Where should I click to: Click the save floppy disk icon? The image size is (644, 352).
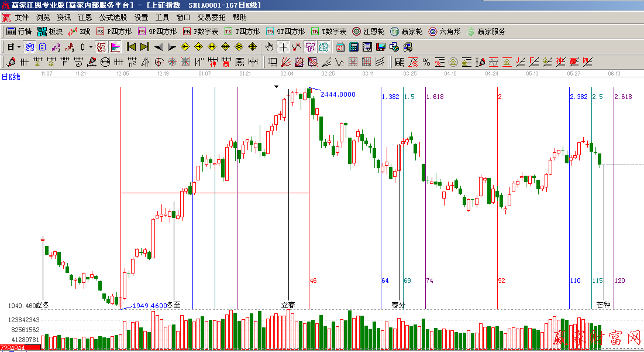coord(380,47)
